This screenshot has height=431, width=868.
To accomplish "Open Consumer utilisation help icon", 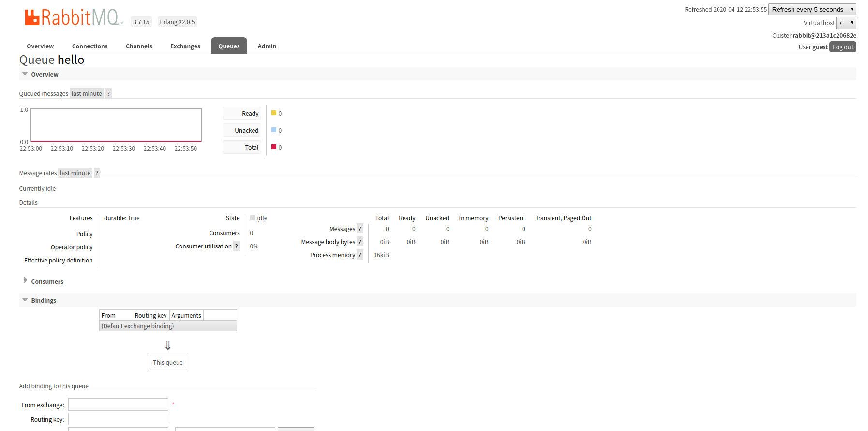I will point(237,246).
